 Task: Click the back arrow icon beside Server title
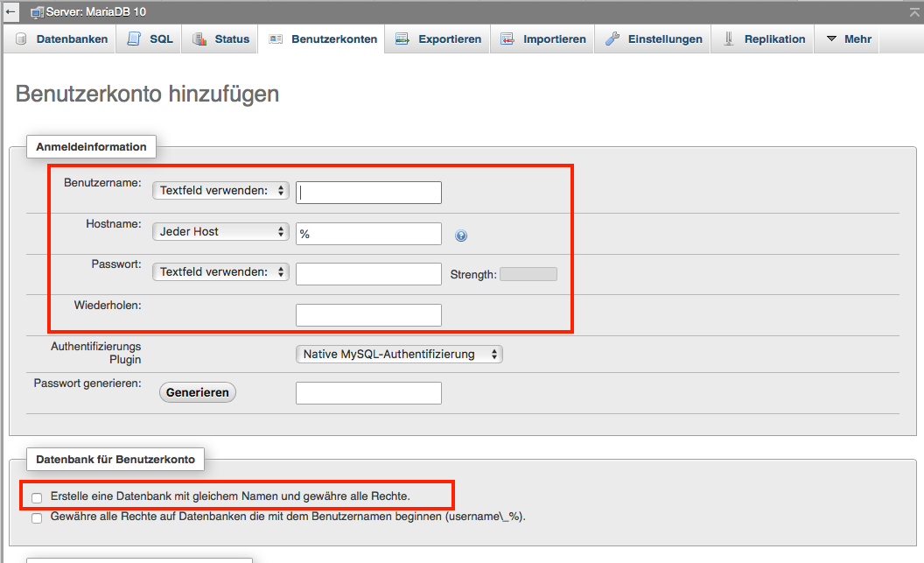pos(11,12)
